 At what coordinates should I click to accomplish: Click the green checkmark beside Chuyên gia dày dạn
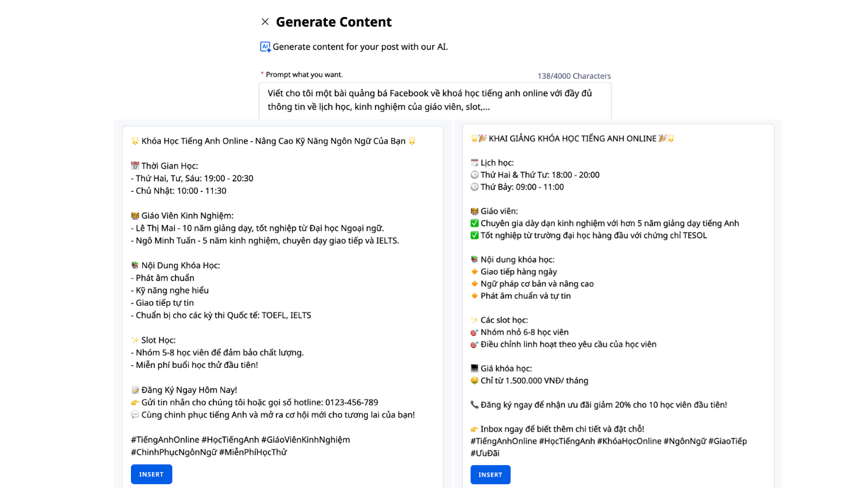[474, 224]
